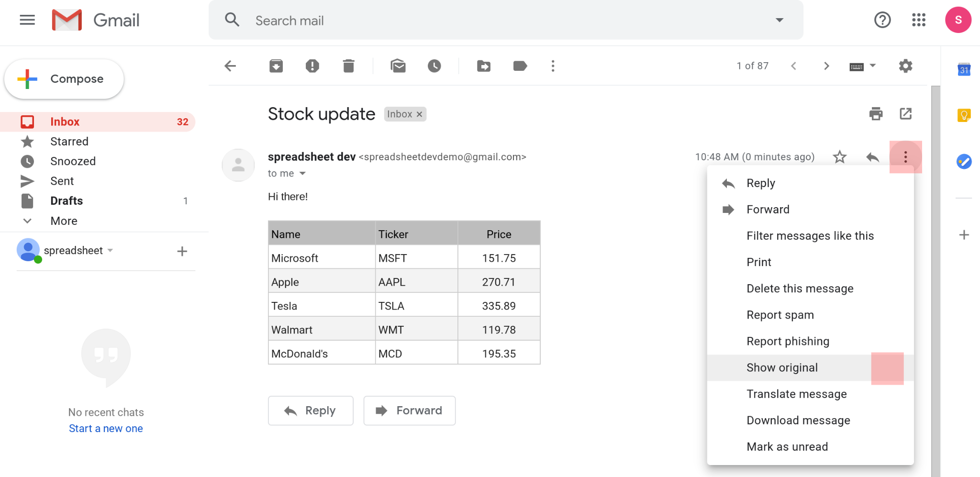Select Forward in dropdown menu
The image size is (980, 477).
coord(810,210)
